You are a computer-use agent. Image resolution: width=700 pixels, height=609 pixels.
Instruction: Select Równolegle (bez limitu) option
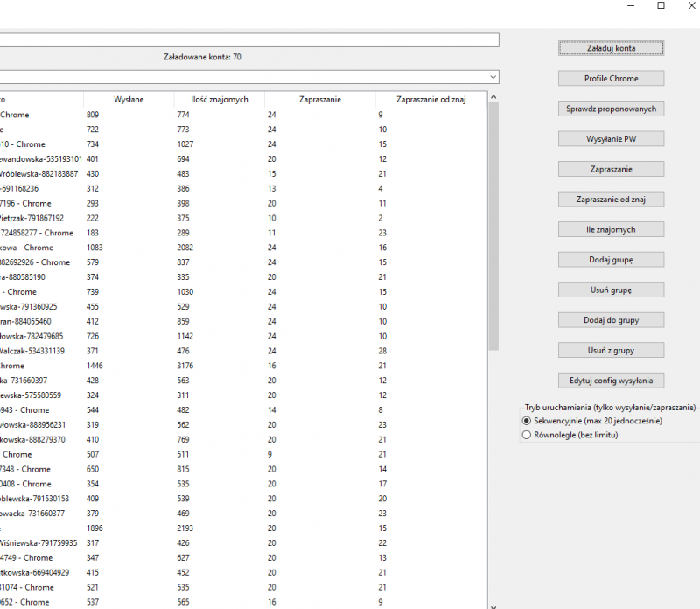coord(527,435)
